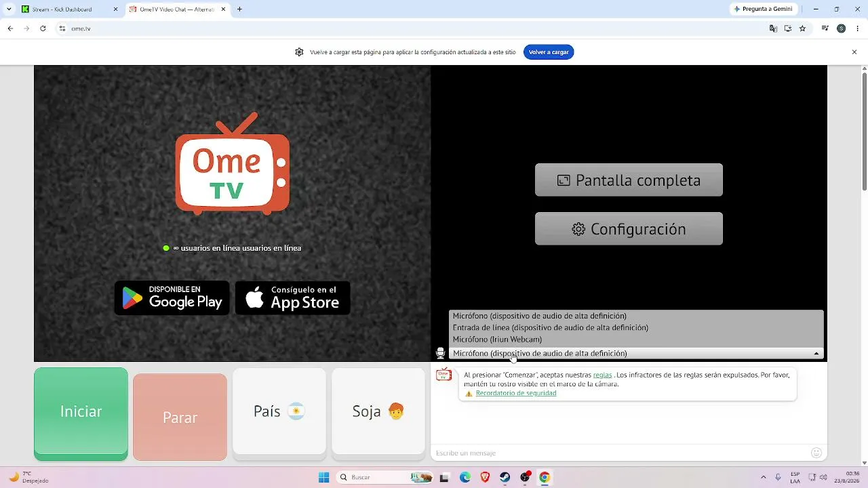This screenshot has height=488, width=868.
Task: Open the tab search dropdown arrow
Action: pos(9,9)
